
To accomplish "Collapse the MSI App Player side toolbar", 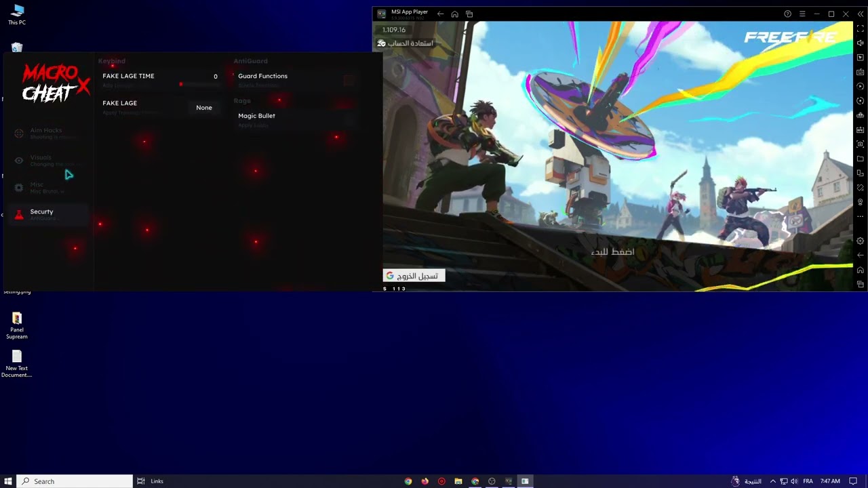I will [861, 14].
